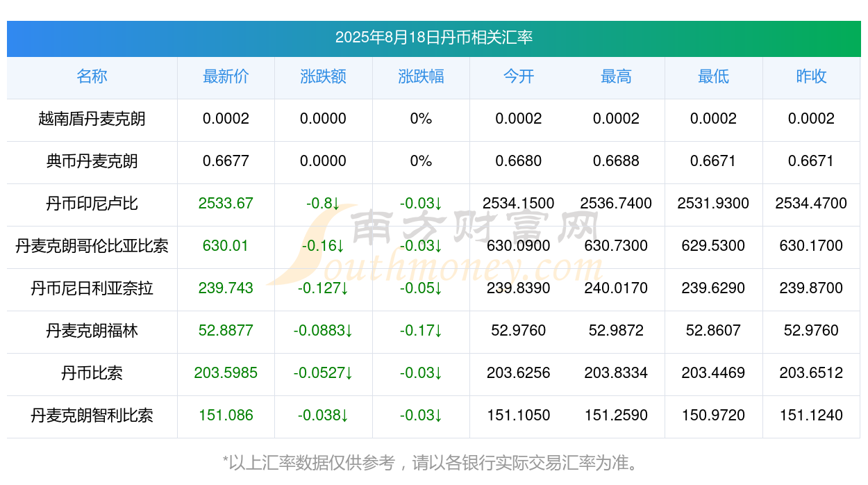Select the 最新价 column header
The height and width of the screenshot is (485, 868).
(226, 76)
